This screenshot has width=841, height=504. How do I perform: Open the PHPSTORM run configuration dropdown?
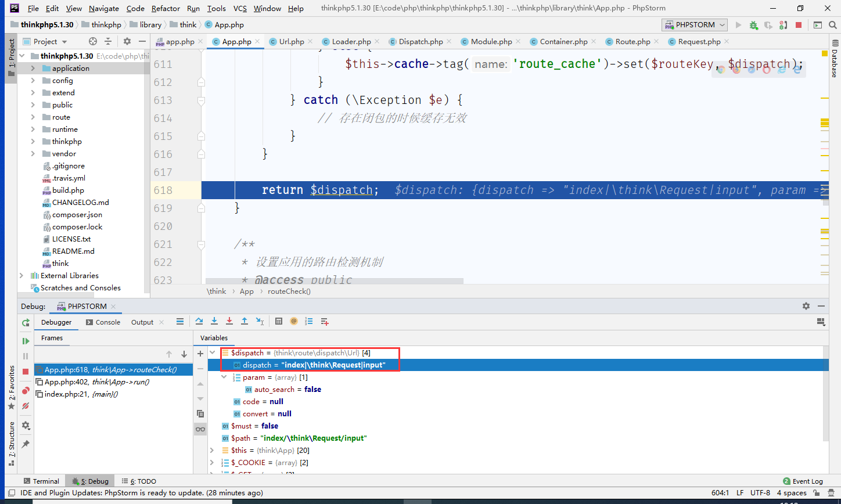click(695, 25)
